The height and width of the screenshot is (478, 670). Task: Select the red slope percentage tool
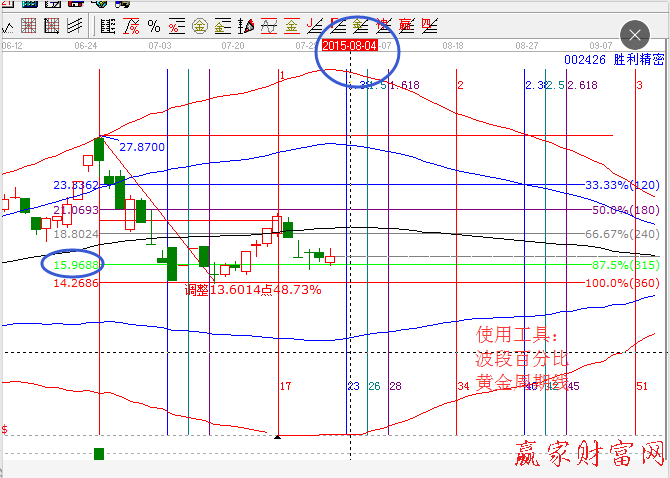click(131, 25)
